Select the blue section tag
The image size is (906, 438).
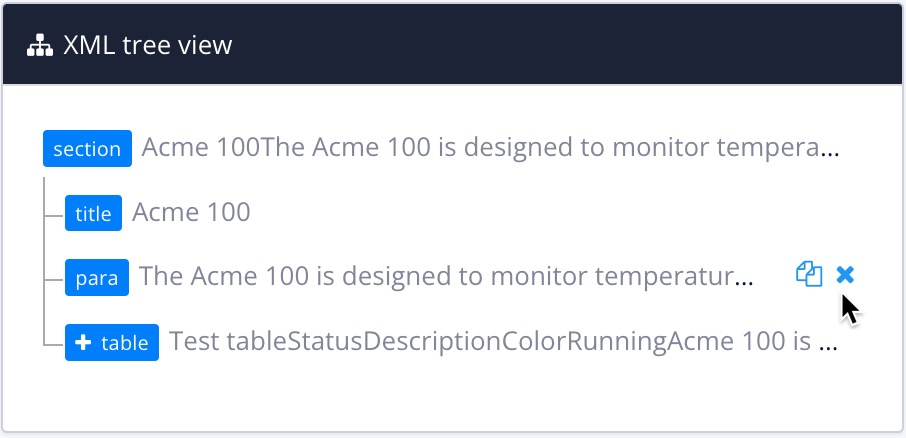pos(87,149)
